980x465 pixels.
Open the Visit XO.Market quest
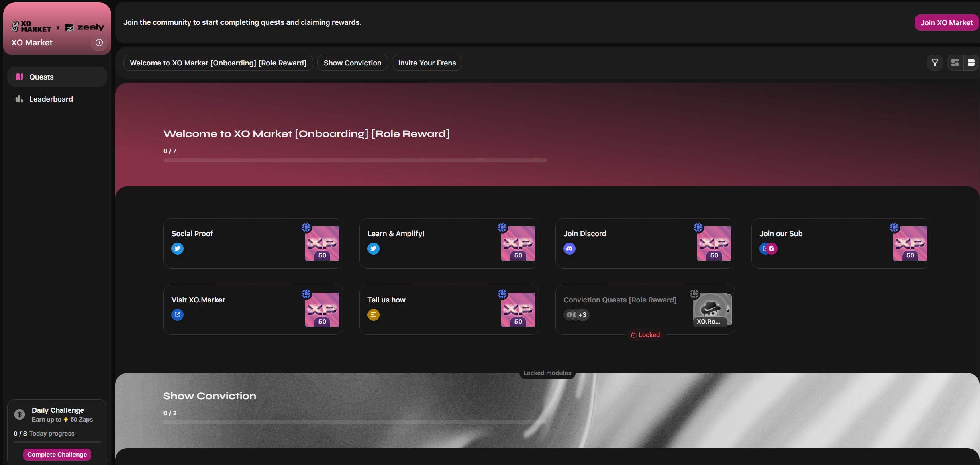(x=253, y=310)
